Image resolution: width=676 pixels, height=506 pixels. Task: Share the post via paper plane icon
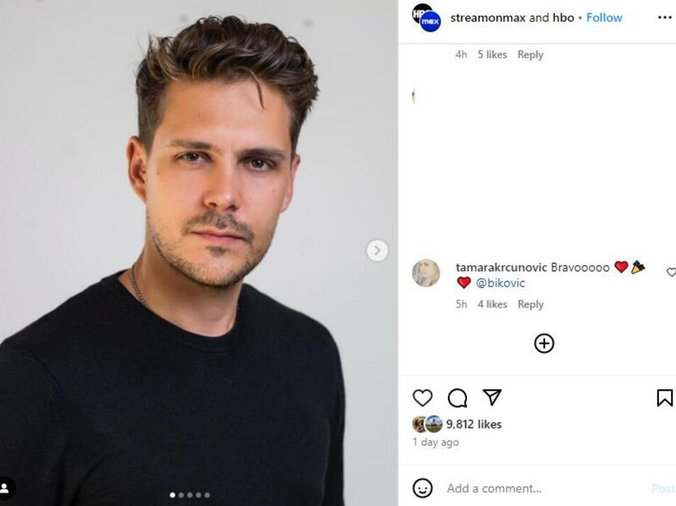492,398
